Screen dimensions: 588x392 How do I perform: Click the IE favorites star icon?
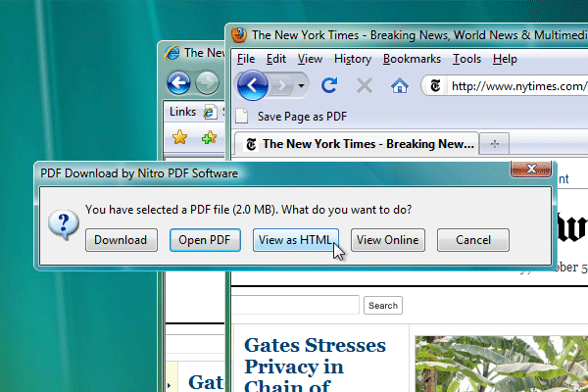click(179, 137)
